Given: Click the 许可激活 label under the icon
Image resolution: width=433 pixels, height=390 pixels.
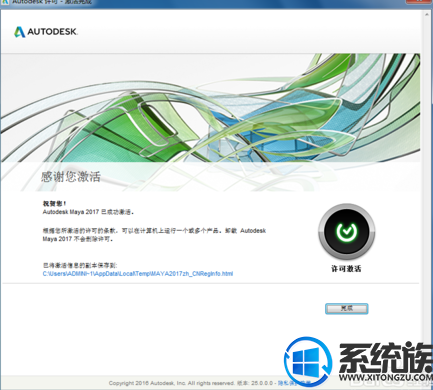Looking at the screenshot, I should point(346,268).
